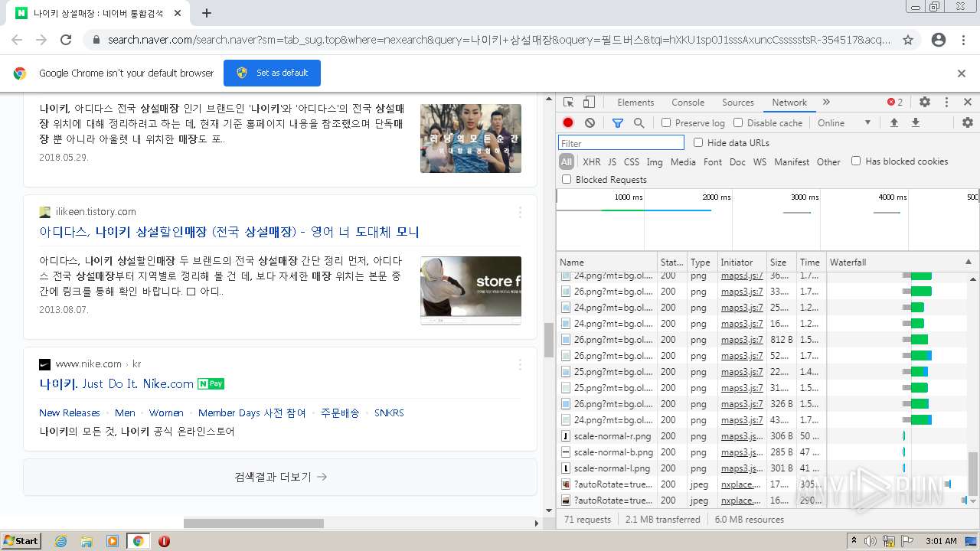Open the store thumbnail of tistory result
The image size is (980, 551).
click(471, 290)
